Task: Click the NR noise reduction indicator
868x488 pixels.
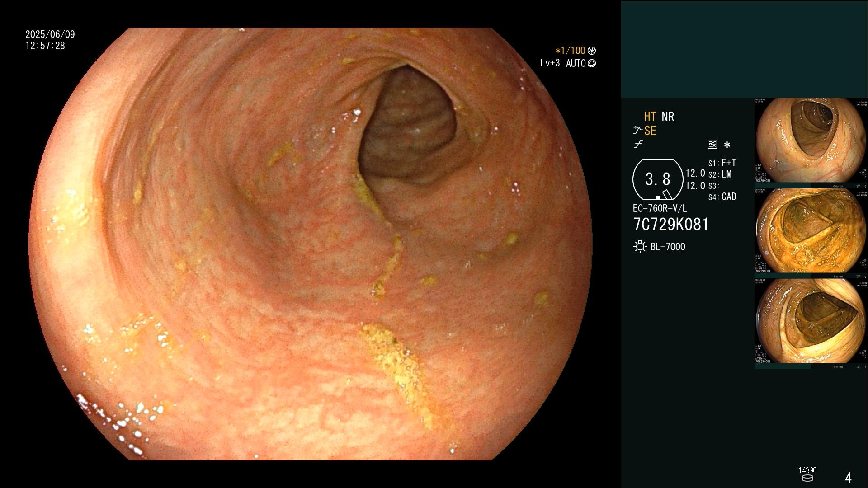Action: coord(668,117)
